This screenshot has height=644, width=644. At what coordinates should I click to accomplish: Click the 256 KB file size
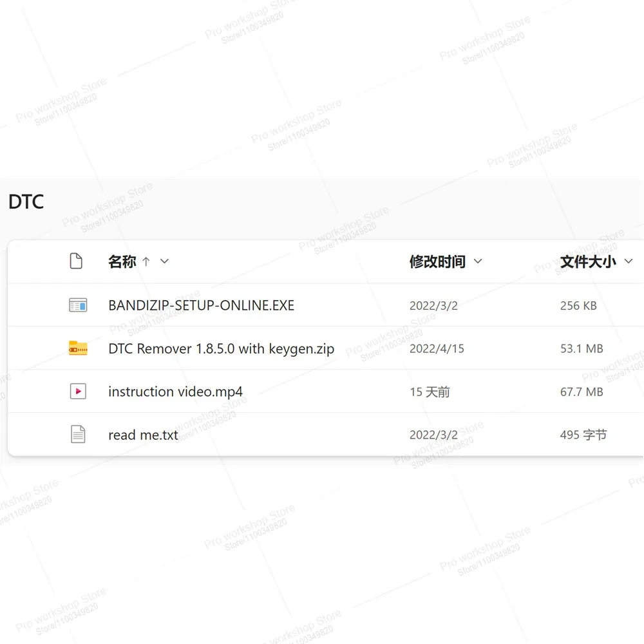click(578, 305)
